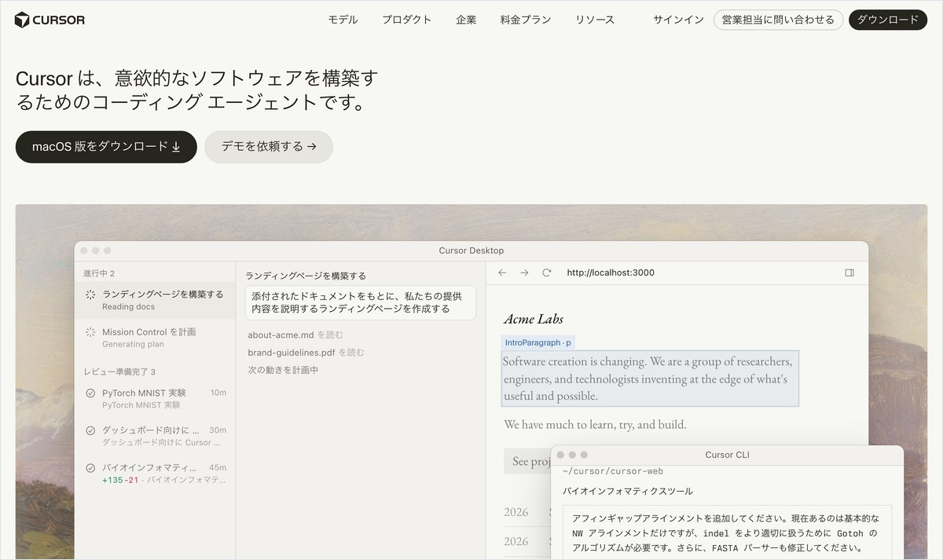943x560 pixels.
Task: Click the checkmark icon beside PyTorch MNIST 実験
Action: coord(90,393)
